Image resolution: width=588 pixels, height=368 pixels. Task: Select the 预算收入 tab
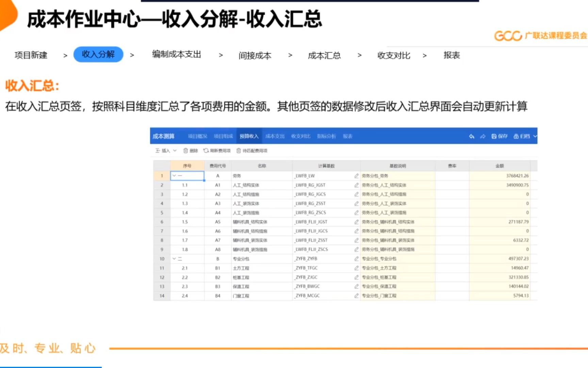click(249, 136)
